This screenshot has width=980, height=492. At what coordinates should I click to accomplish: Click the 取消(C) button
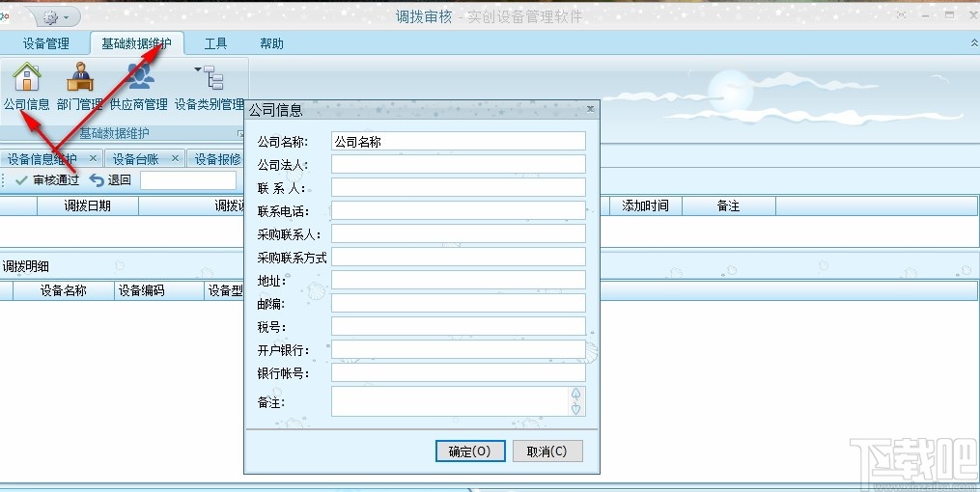click(547, 451)
